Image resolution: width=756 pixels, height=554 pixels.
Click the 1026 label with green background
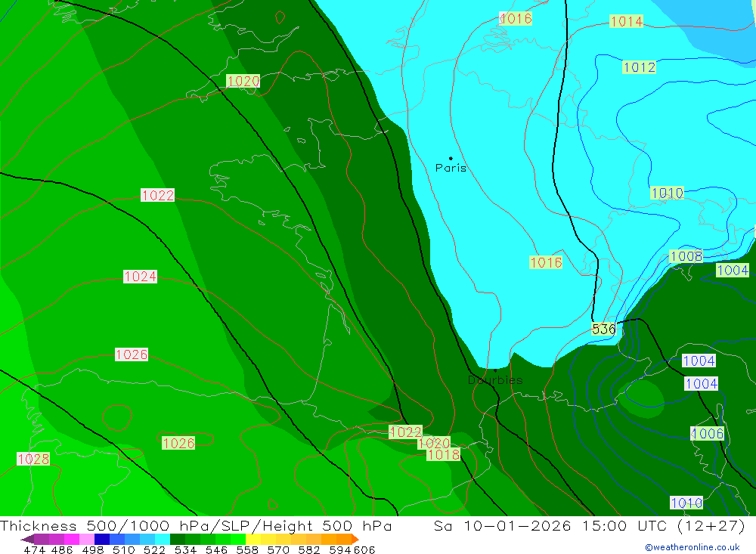click(178, 444)
